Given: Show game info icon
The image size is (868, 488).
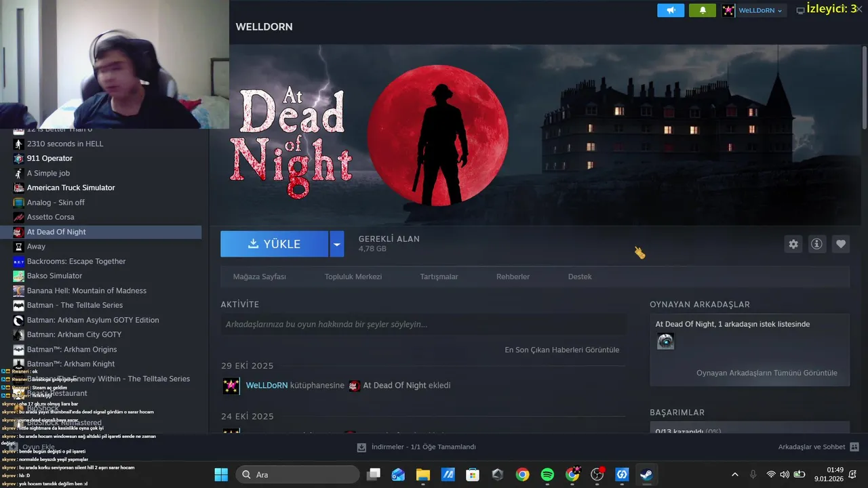Looking at the screenshot, I should [817, 244].
